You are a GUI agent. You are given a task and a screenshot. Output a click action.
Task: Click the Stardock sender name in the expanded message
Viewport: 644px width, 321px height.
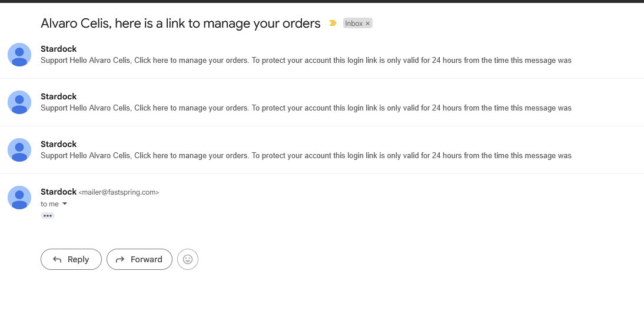59,192
